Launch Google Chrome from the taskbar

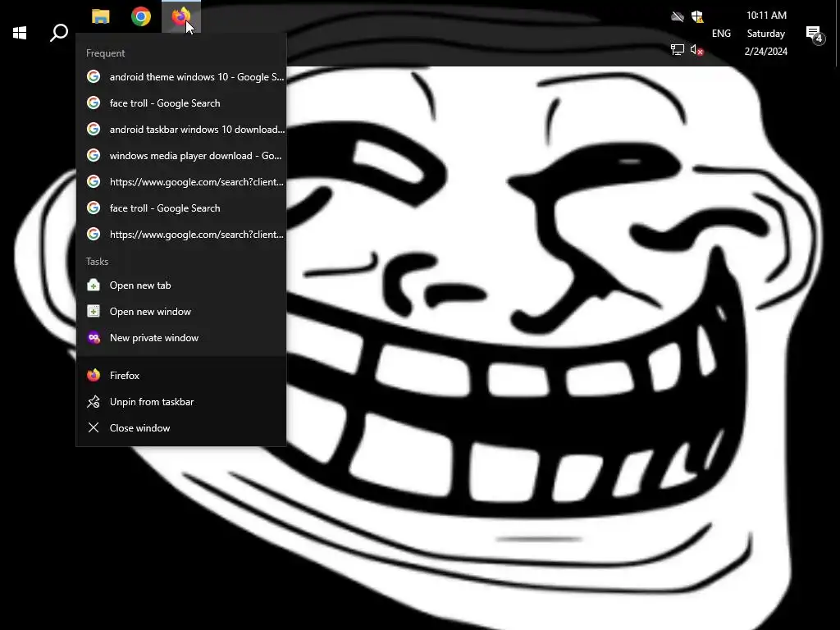click(x=141, y=16)
